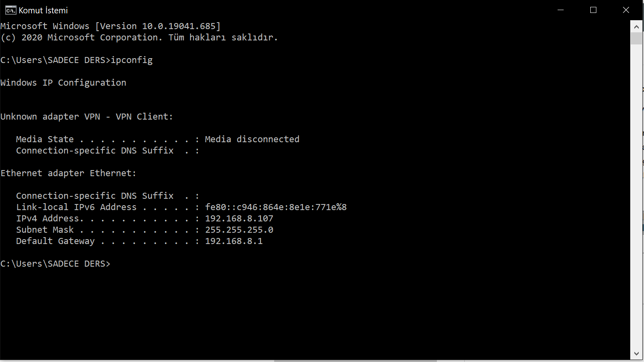The image size is (644, 362).
Task: Minimize the Komut İstemi window
Action: tap(560, 10)
